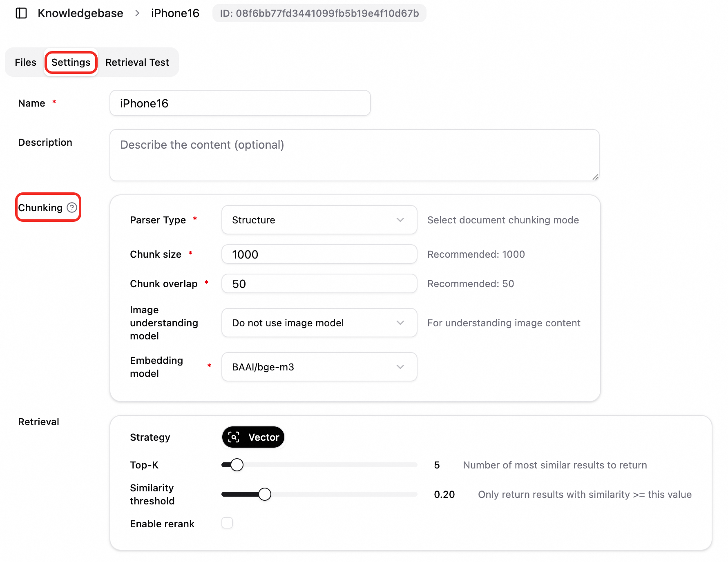
Task: Edit the Chunk size field
Action: coord(319,254)
